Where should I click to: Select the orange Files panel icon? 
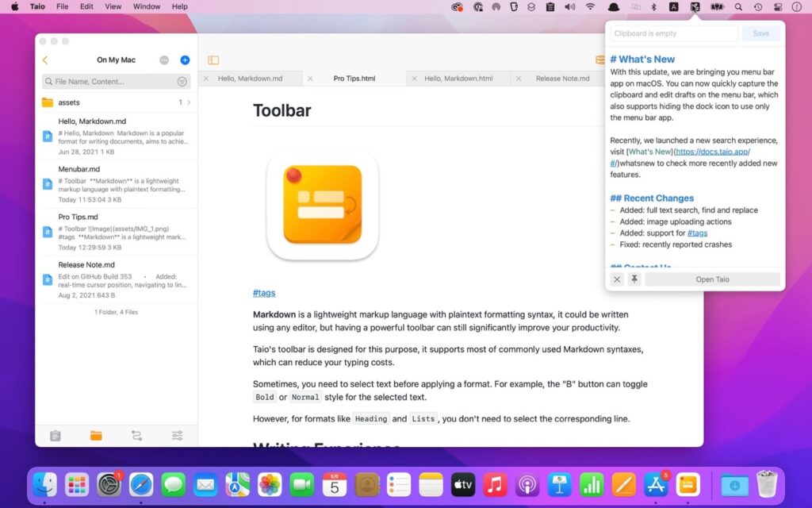(x=97, y=435)
